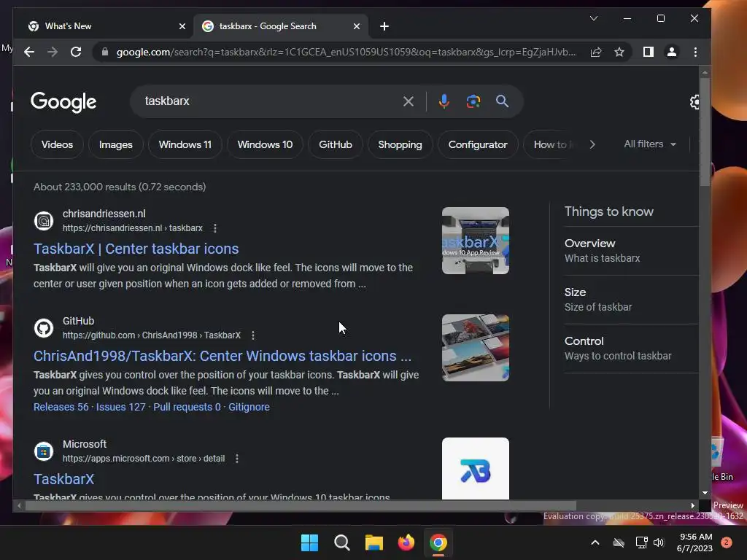Filter results by Images
This screenshot has height=560, width=747.
pyautogui.click(x=116, y=144)
